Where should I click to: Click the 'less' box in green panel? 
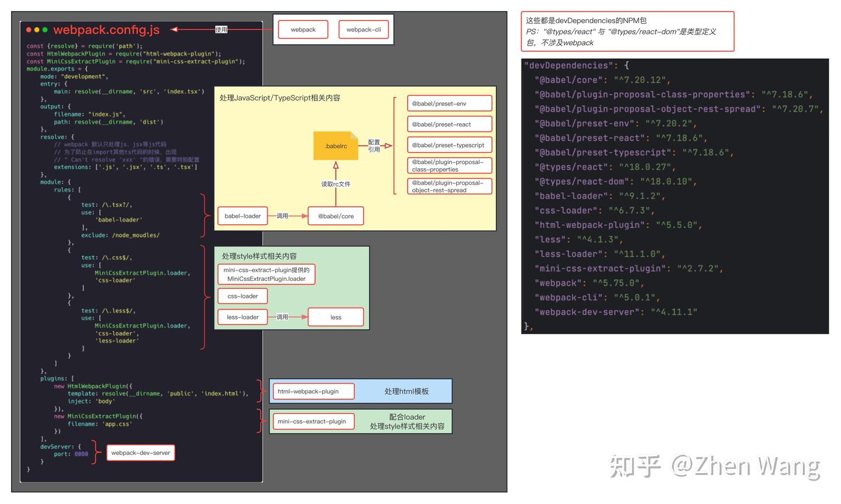[x=336, y=317]
